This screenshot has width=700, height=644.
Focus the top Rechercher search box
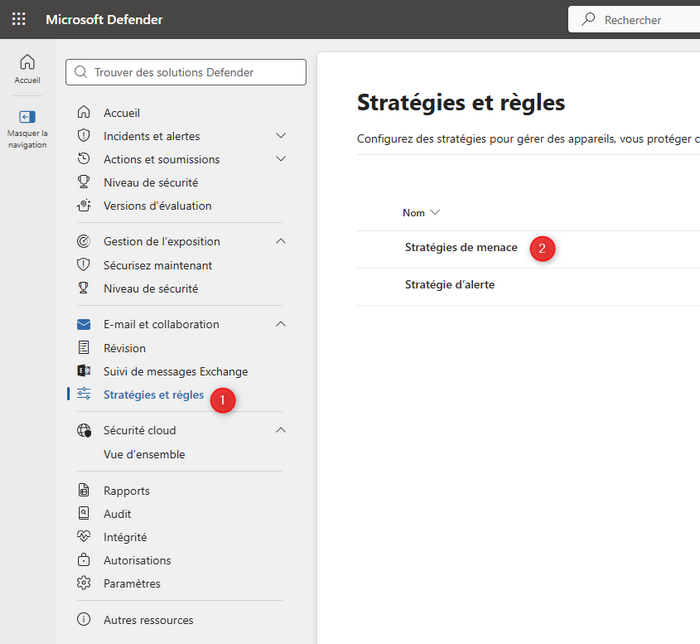tap(634, 19)
